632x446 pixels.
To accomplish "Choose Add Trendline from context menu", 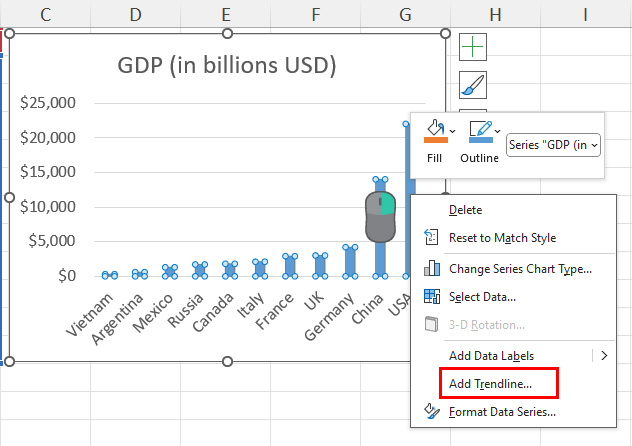I will click(x=491, y=384).
